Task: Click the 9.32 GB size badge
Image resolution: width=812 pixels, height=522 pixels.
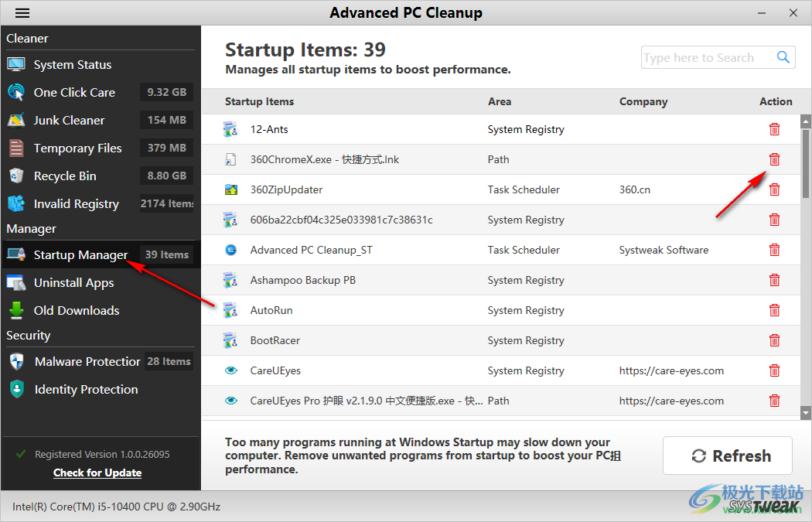Action: click(167, 92)
